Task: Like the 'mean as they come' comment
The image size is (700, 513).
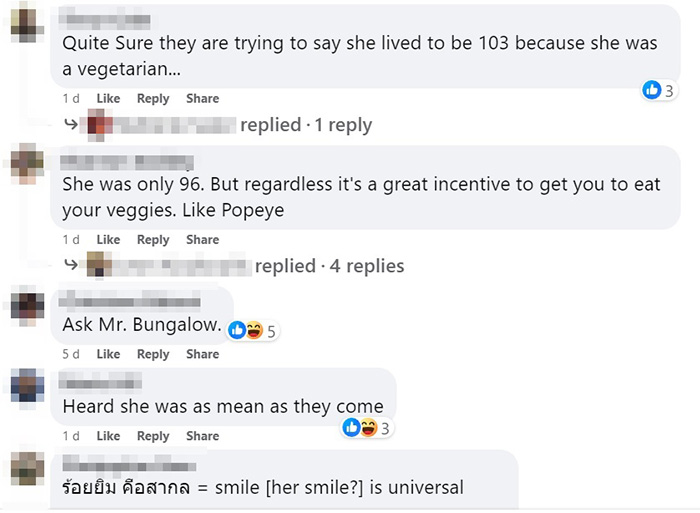Action: click(x=108, y=436)
